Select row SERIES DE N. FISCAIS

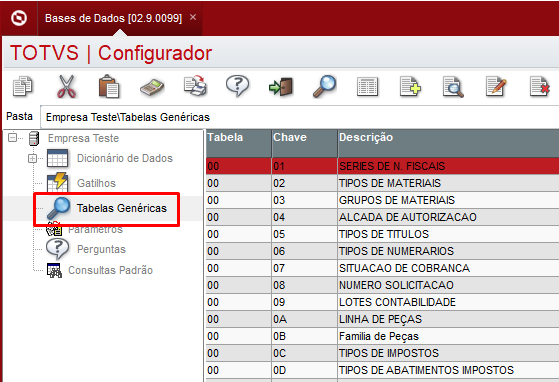(383, 166)
